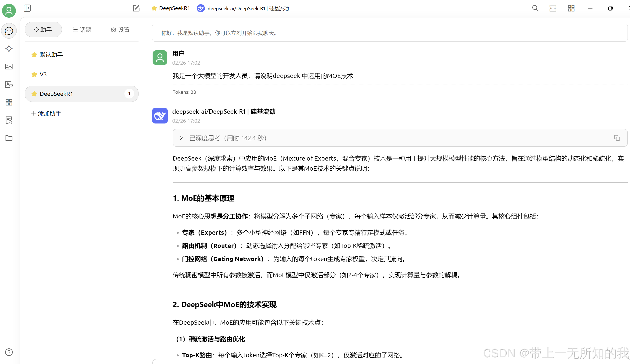Collapse the left sidebar panel

point(27,8)
